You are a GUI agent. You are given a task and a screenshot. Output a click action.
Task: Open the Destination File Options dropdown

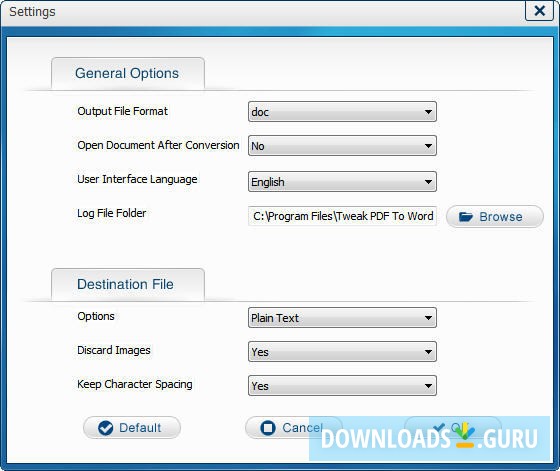click(x=342, y=317)
